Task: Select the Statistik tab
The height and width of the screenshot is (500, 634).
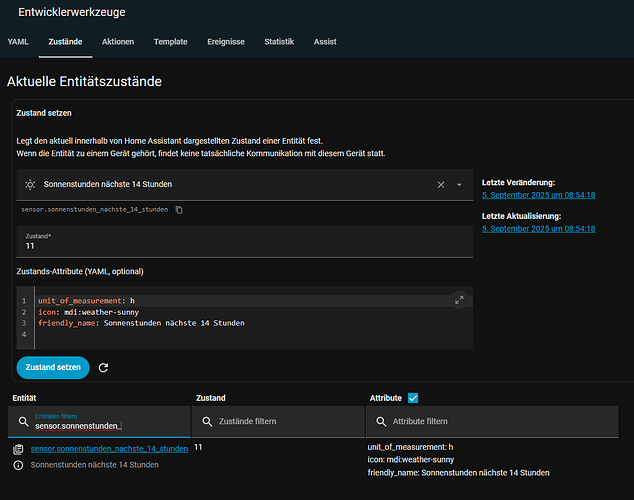Action: (x=279, y=42)
